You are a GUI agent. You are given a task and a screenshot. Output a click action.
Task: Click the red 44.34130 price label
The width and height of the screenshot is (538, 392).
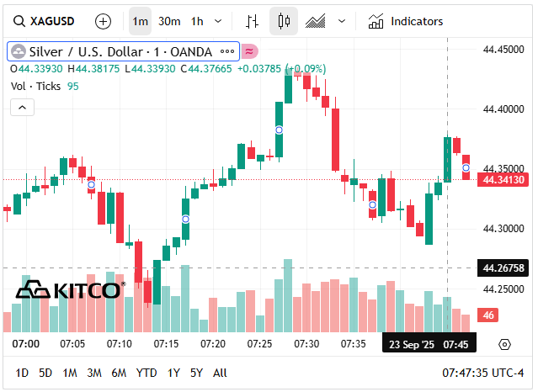tap(503, 179)
